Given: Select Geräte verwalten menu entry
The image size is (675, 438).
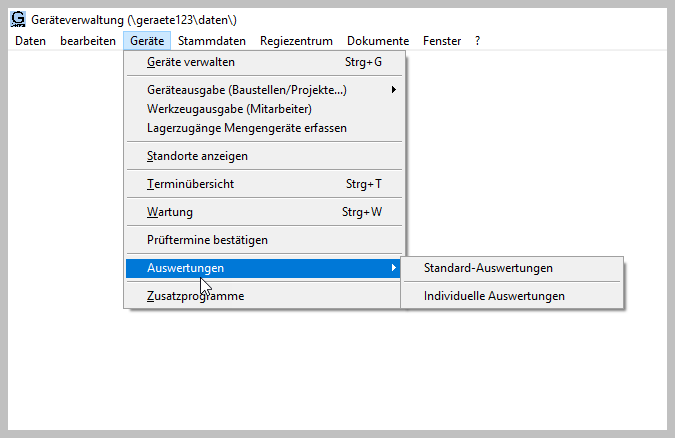Looking at the screenshot, I should tap(191, 62).
